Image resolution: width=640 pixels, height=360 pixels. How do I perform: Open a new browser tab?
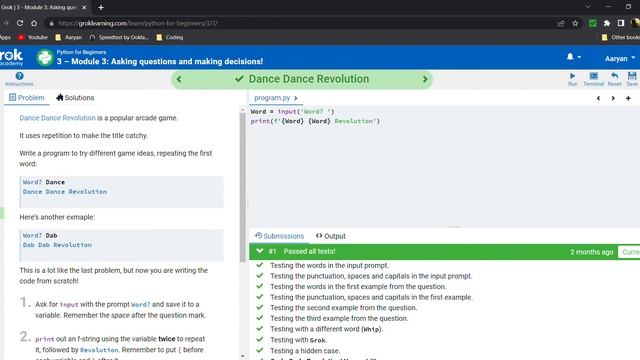point(101,7)
